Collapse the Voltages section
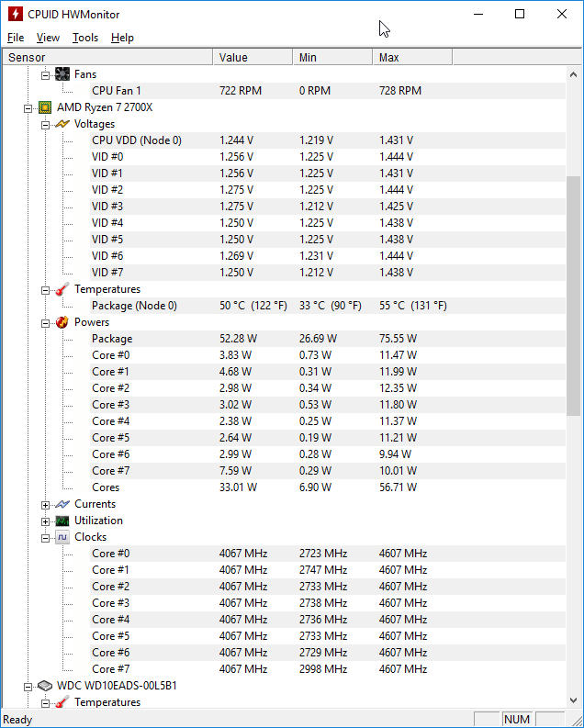 (45, 125)
